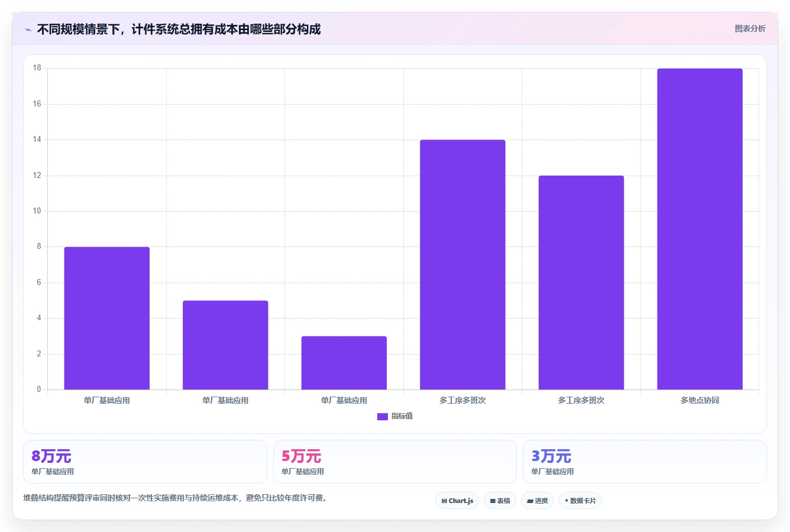
Task: Click the y-axis tick label 2
Action: (x=39, y=354)
